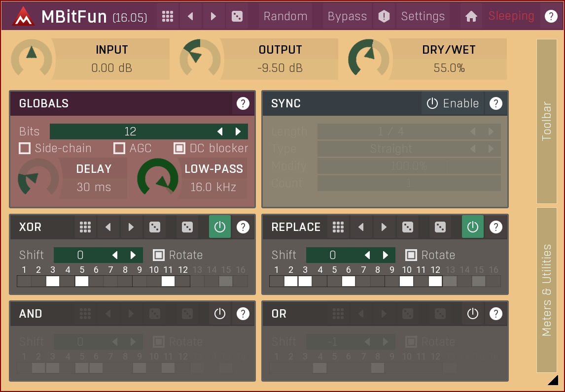Toggle XOR bit 5
Screen dimensions: 565x392
82,281
